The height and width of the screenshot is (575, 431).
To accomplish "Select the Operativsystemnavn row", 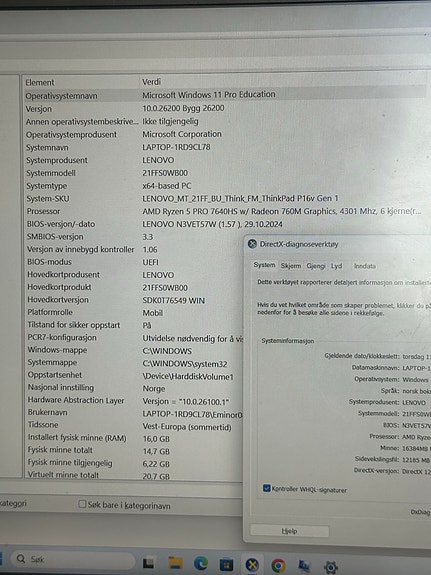I will tap(224, 95).
